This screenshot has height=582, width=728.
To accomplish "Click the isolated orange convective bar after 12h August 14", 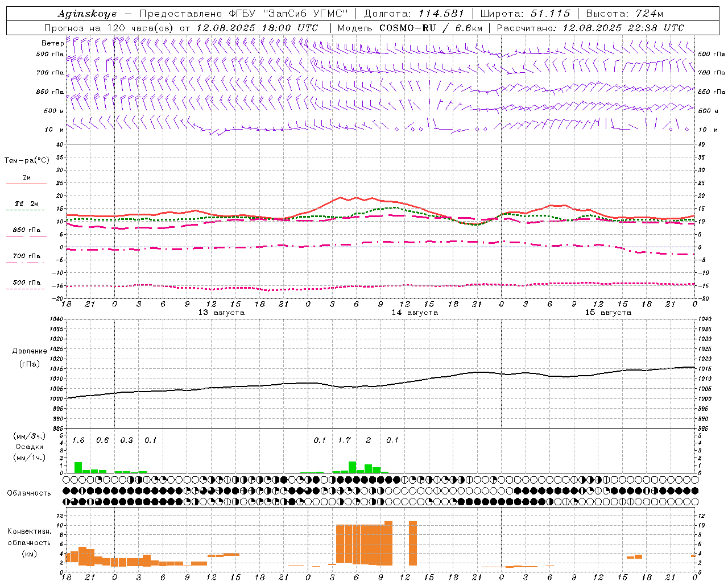I will [x=413, y=543].
